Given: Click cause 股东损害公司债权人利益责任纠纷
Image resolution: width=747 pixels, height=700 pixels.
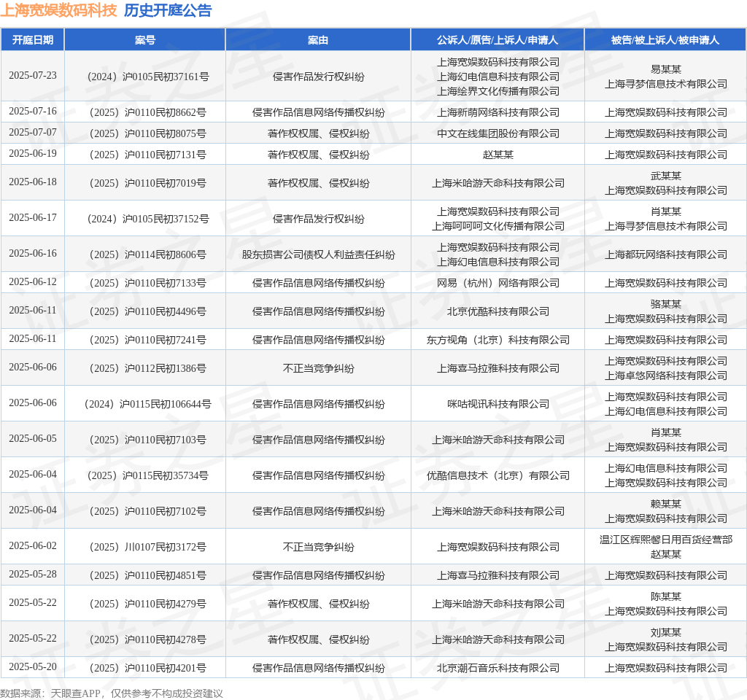Looking at the screenshot, I should [318, 254].
